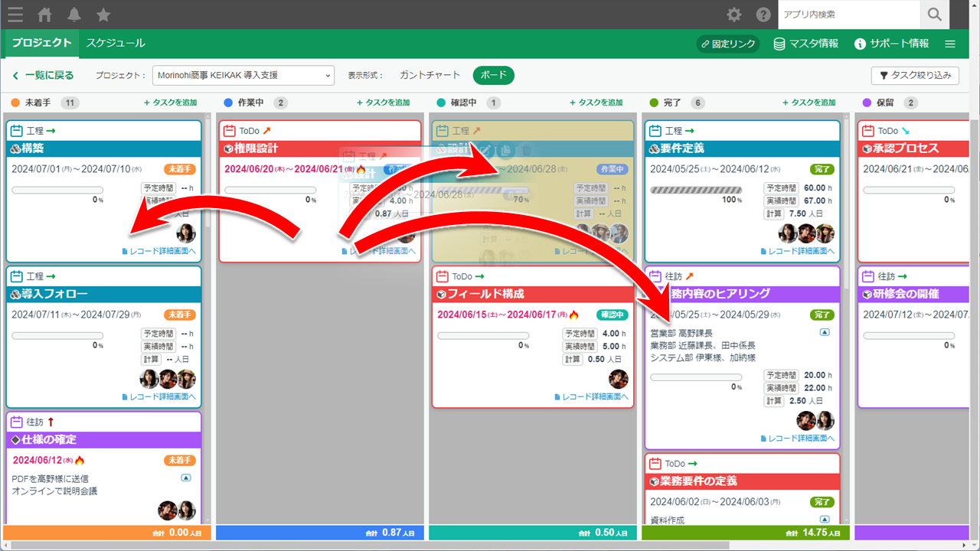This screenshot has width=980, height=551.
Task: Open レコード詳細画面へ on フィールド構成 card
Action: (x=591, y=396)
